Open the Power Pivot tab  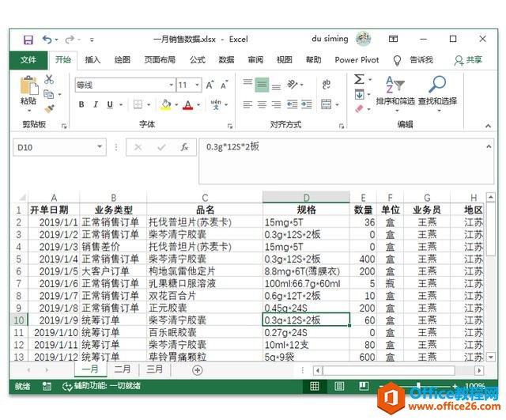[x=357, y=60]
